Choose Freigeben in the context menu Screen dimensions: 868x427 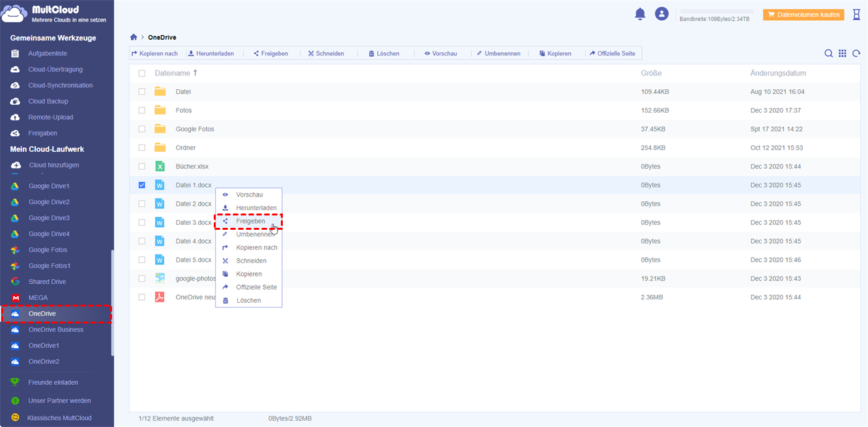[250, 221]
